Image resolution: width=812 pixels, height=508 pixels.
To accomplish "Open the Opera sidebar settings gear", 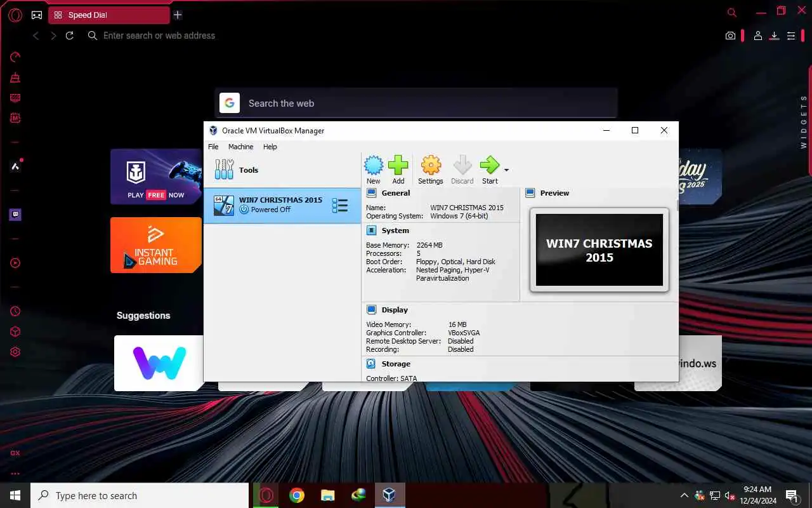I will pyautogui.click(x=15, y=352).
